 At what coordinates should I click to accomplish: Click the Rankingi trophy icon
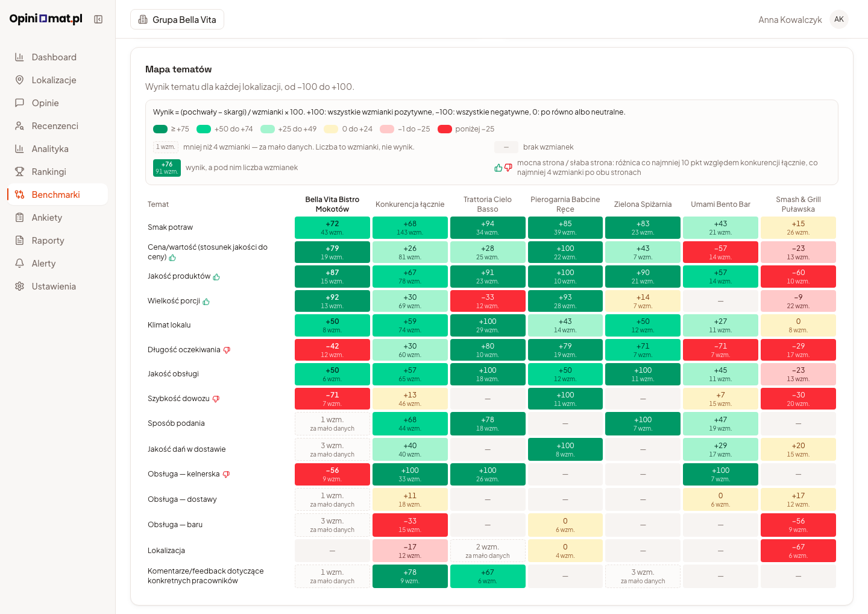point(19,171)
